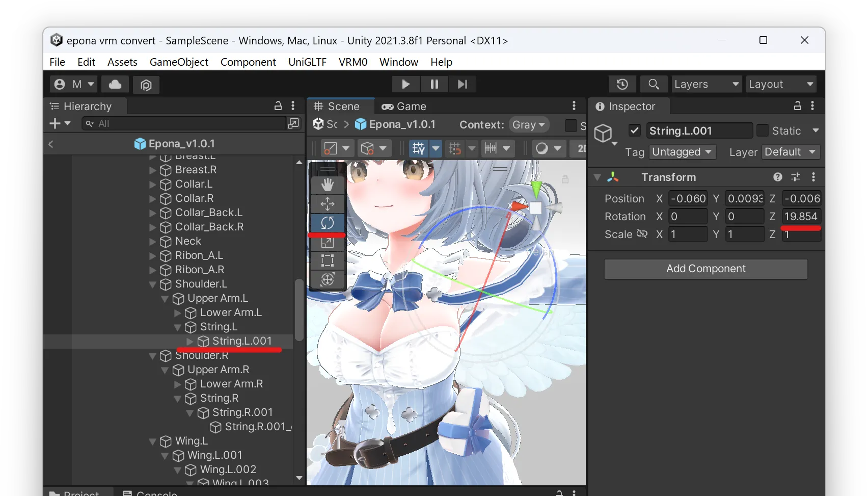Open Transform presets icon
The height and width of the screenshot is (496, 868).
pyautogui.click(x=796, y=177)
